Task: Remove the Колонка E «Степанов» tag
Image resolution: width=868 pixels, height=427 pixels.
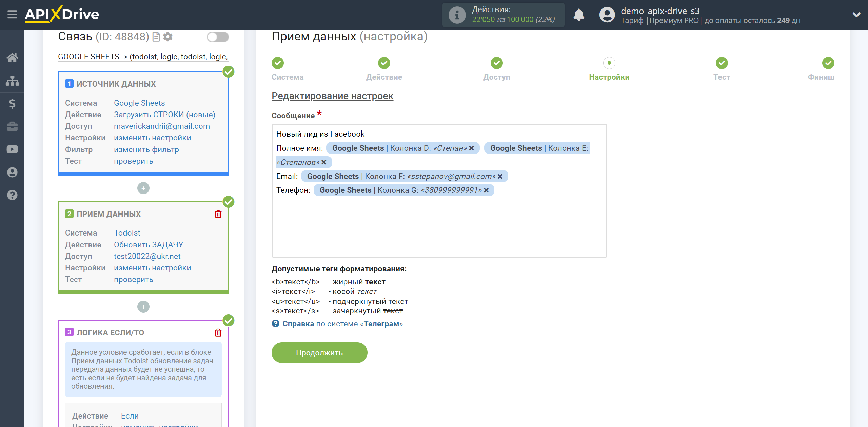Action: coord(324,162)
